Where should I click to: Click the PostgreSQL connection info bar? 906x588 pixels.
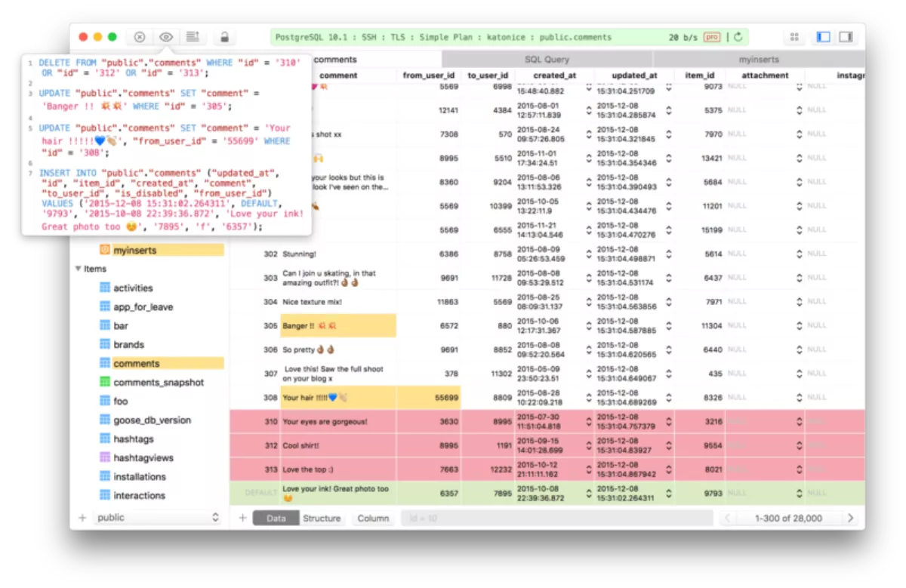click(510, 36)
